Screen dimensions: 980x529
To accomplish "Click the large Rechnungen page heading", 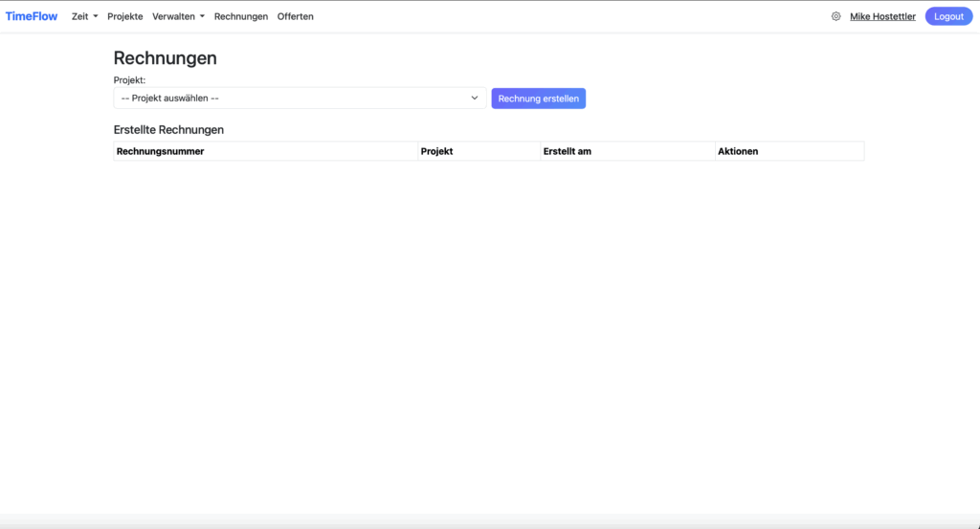I will [x=165, y=57].
